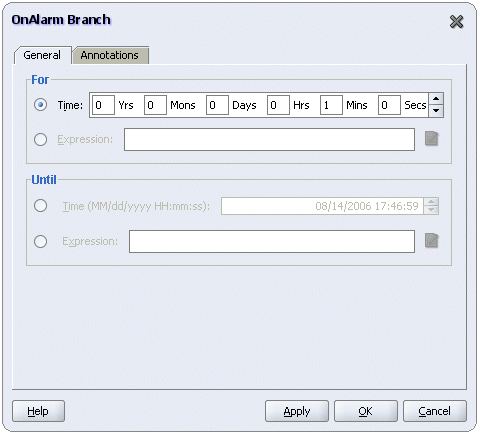Decrease Until time with down spinner arrow
The height and width of the screenshot is (434, 479).
[x=431, y=210]
